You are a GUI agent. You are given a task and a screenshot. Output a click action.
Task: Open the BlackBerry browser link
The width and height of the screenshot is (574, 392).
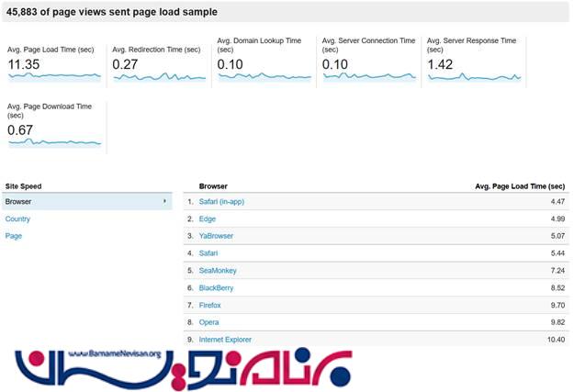point(216,288)
